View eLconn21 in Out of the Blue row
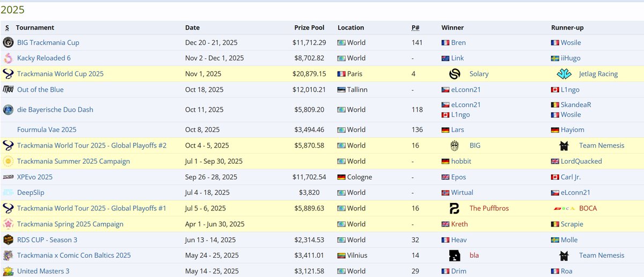644x277 pixels. [466, 90]
